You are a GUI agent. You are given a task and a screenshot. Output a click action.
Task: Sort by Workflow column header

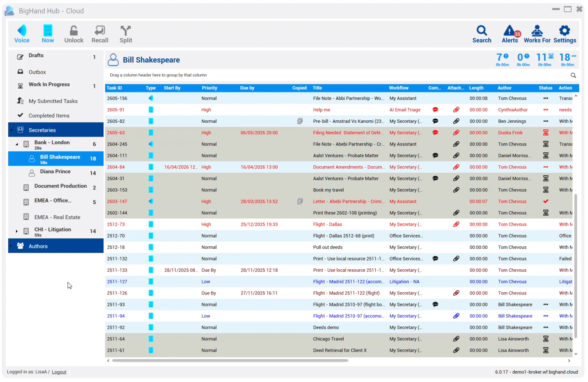399,88
